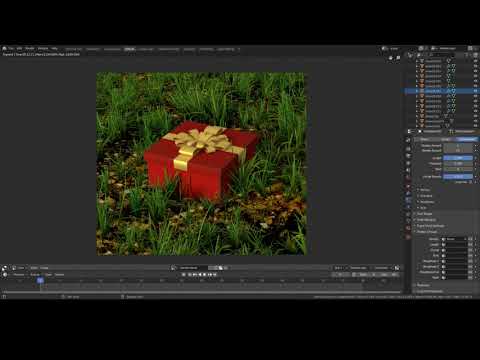The height and width of the screenshot is (360, 480).
Task: Open the Render properties tab
Action: pyautogui.click(x=408, y=148)
